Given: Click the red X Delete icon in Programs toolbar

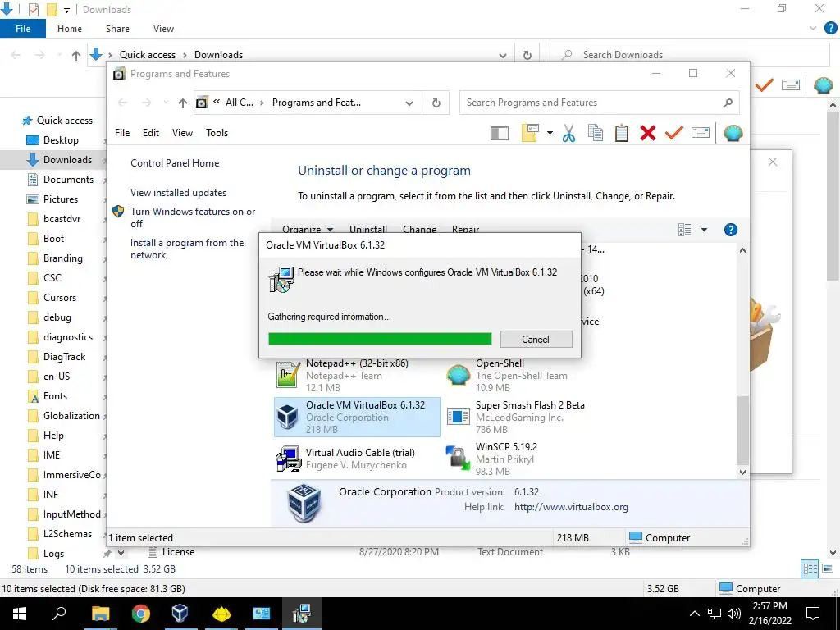Looking at the screenshot, I should (x=648, y=133).
